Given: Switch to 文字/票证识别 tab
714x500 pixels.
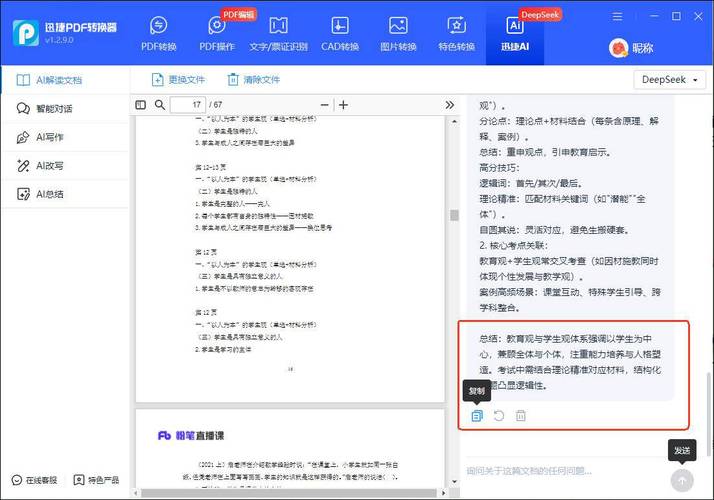Looking at the screenshot, I should [278, 34].
